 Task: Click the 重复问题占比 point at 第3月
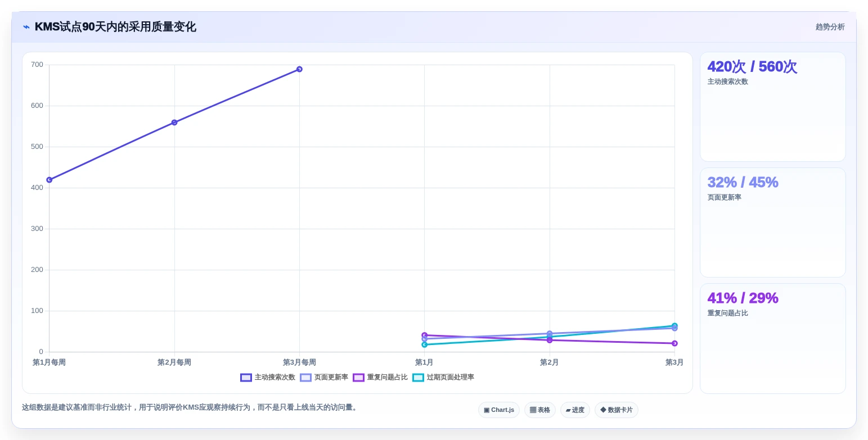click(674, 343)
